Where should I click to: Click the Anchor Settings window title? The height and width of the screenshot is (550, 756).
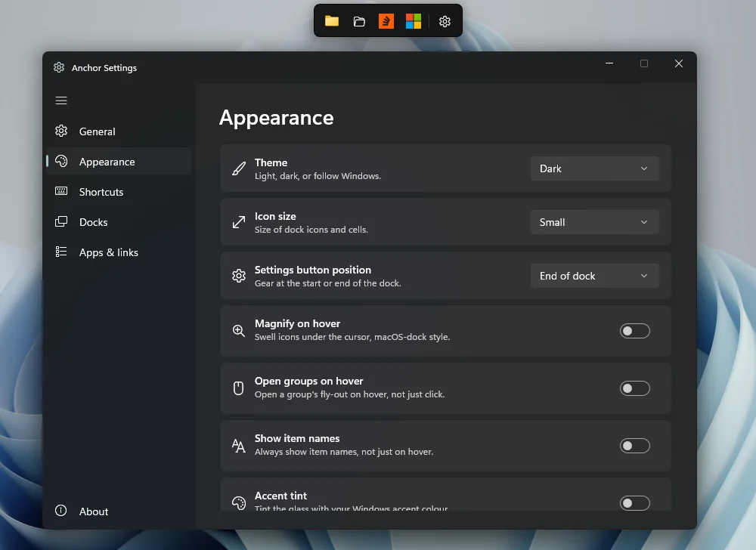pos(104,68)
